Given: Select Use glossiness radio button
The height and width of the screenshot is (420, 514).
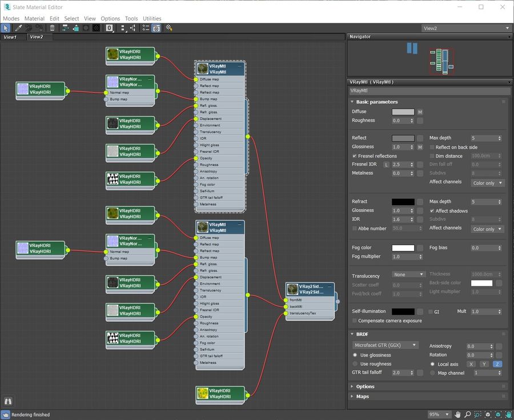Looking at the screenshot, I should click(x=355, y=355).
